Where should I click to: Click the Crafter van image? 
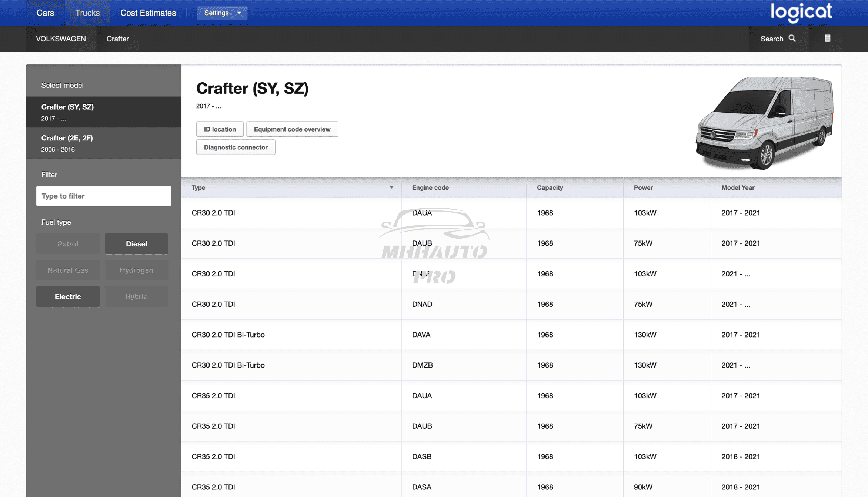[764, 123]
